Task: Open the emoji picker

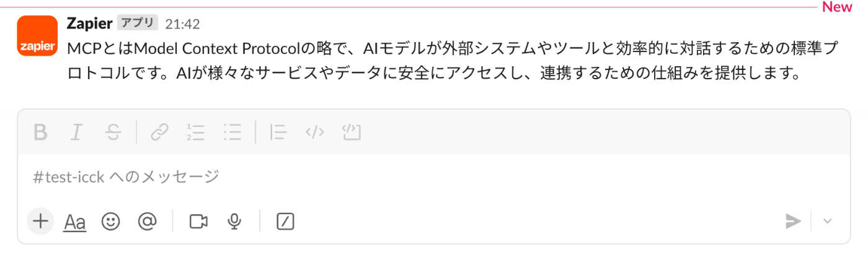Action: 110,221
